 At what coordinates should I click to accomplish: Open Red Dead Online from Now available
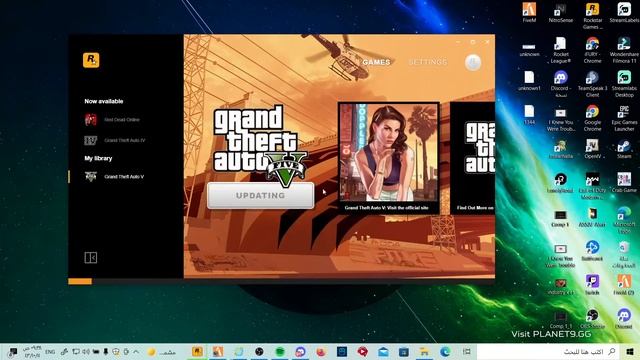pyautogui.click(x=112, y=120)
